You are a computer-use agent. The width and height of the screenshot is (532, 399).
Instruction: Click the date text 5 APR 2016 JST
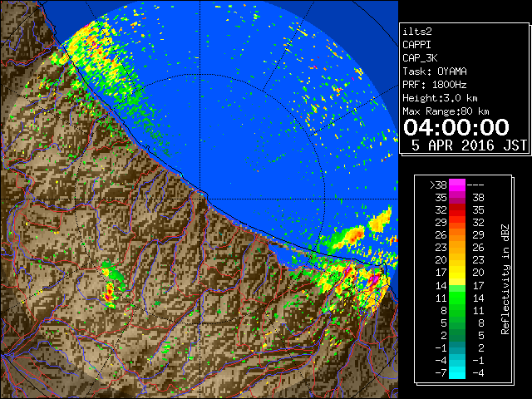tap(469, 145)
